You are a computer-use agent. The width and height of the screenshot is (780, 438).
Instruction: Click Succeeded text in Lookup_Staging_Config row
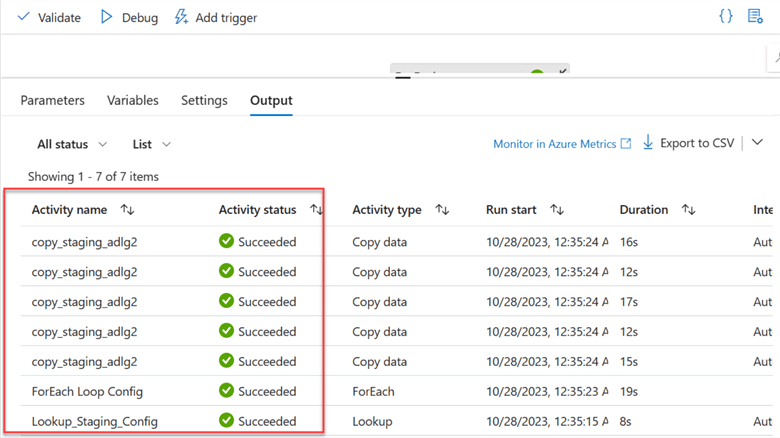pos(267,421)
